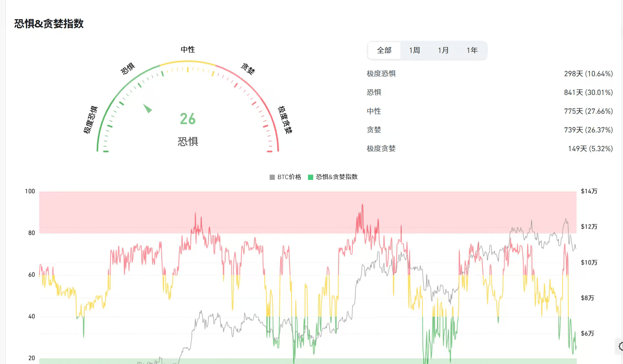Image resolution: width=623 pixels, height=364 pixels.
Task: Click the 极度恐惧 label on the gauge arc
Action: (x=90, y=120)
